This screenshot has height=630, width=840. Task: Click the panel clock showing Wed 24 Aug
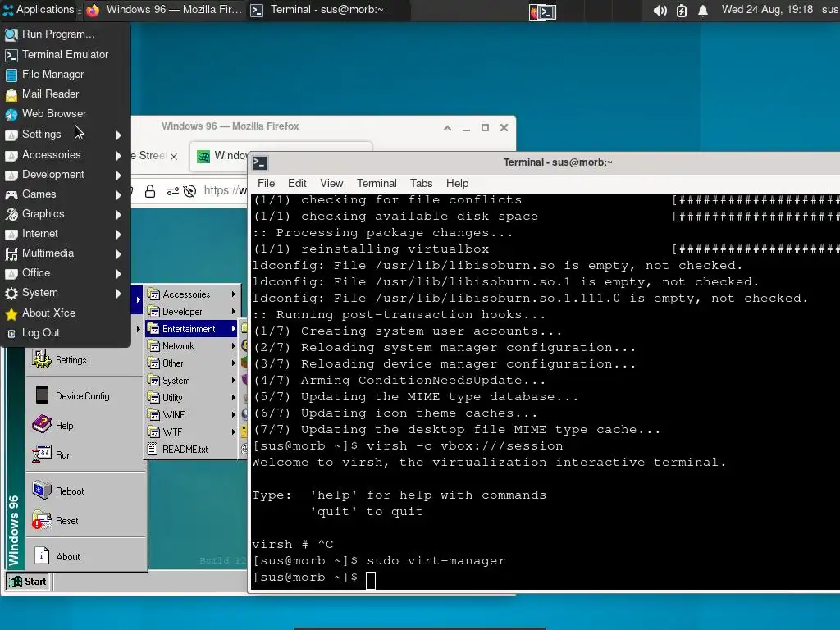pyautogui.click(x=767, y=10)
